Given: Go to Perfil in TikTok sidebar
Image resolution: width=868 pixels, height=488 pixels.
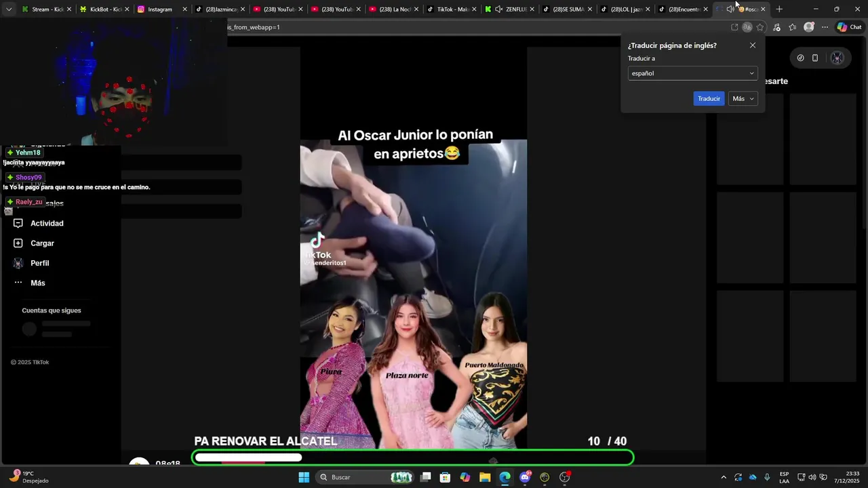Looking at the screenshot, I should (x=39, y=263).
